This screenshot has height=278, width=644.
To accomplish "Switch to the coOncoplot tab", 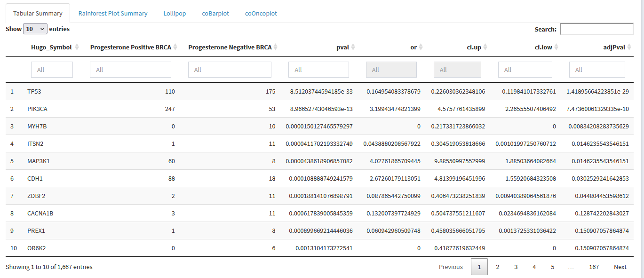I will pos(261,13).
